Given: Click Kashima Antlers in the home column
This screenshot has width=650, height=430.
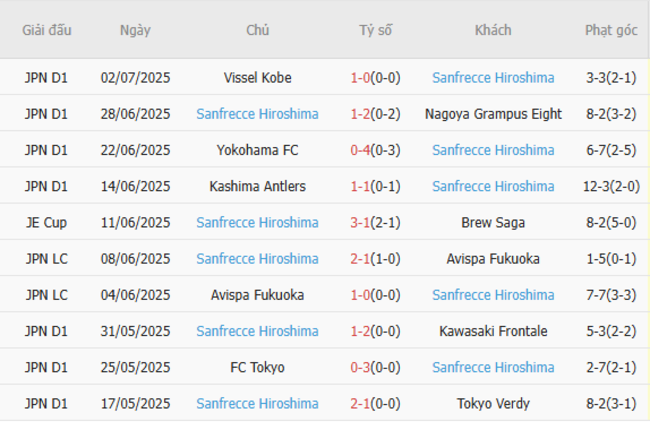Looking at the screenshot, I should pyautogui.click(x=257, y=186).
